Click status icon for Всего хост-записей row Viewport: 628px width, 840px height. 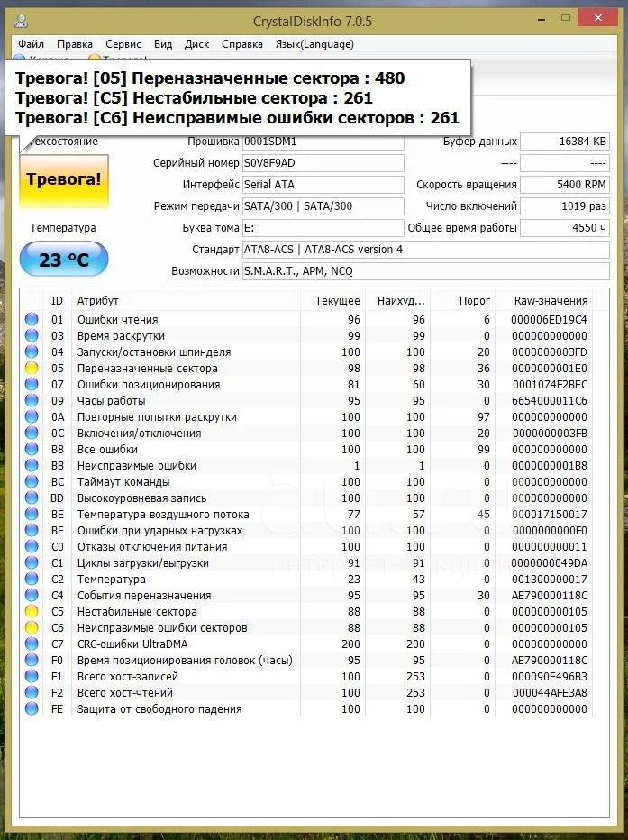[32, 676]
